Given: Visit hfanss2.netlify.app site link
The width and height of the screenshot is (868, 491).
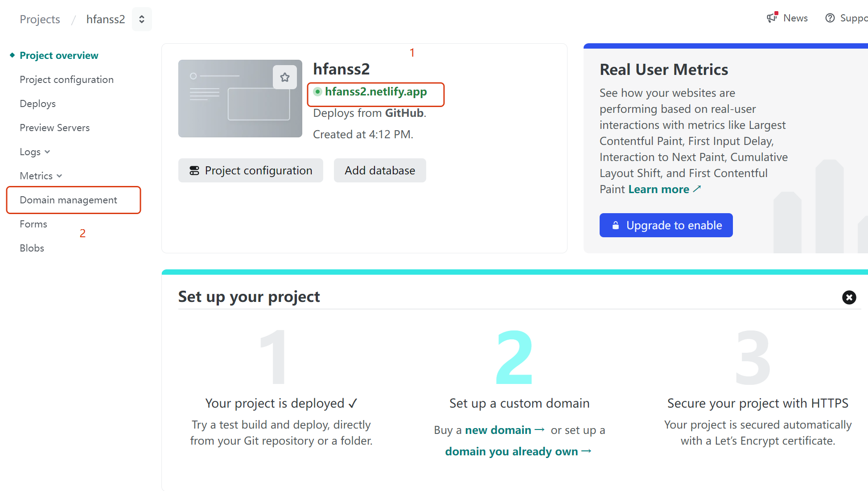Looking at the screenshot, I should point(376,91).
